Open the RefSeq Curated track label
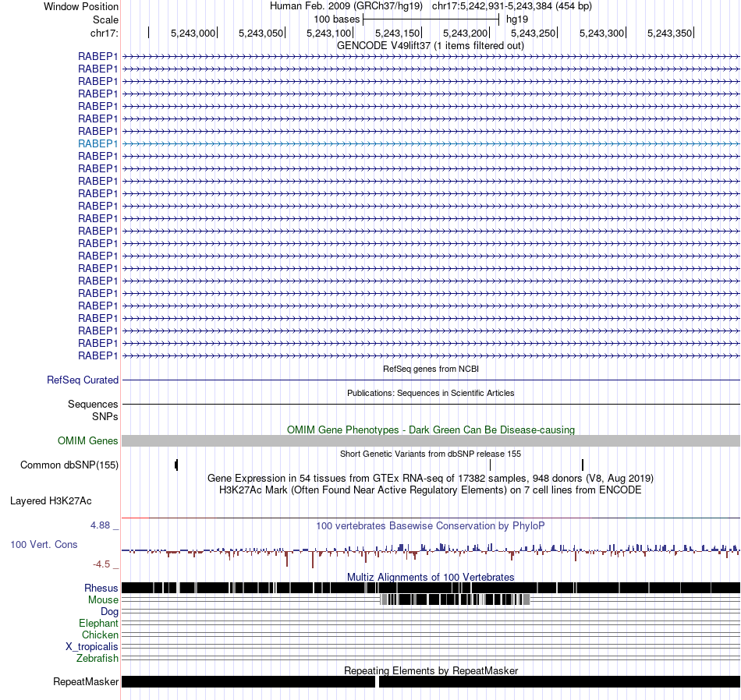 [83, 380]
